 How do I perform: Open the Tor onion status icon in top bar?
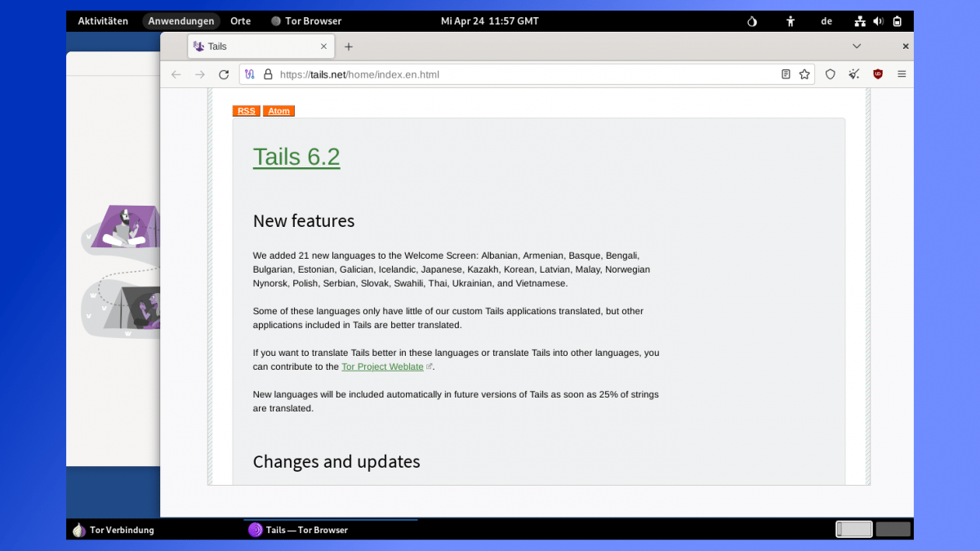pos(752,21)
